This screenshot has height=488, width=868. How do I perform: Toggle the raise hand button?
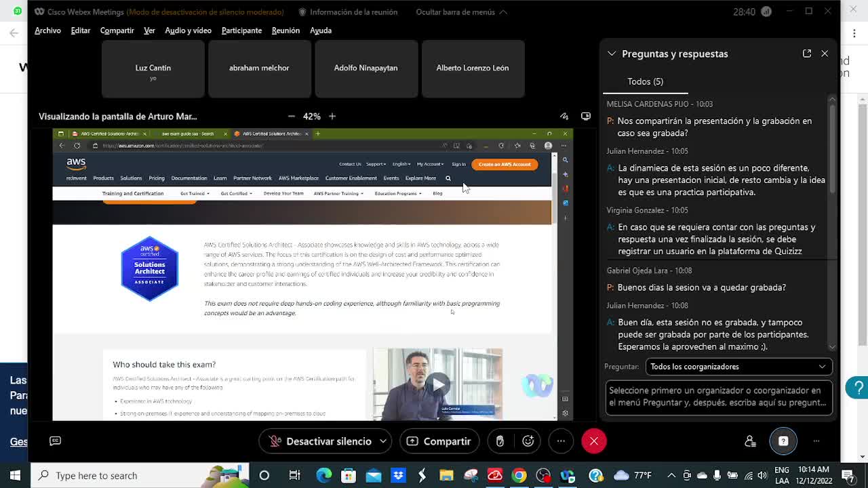pyautogui.click(x=500, y=441)
